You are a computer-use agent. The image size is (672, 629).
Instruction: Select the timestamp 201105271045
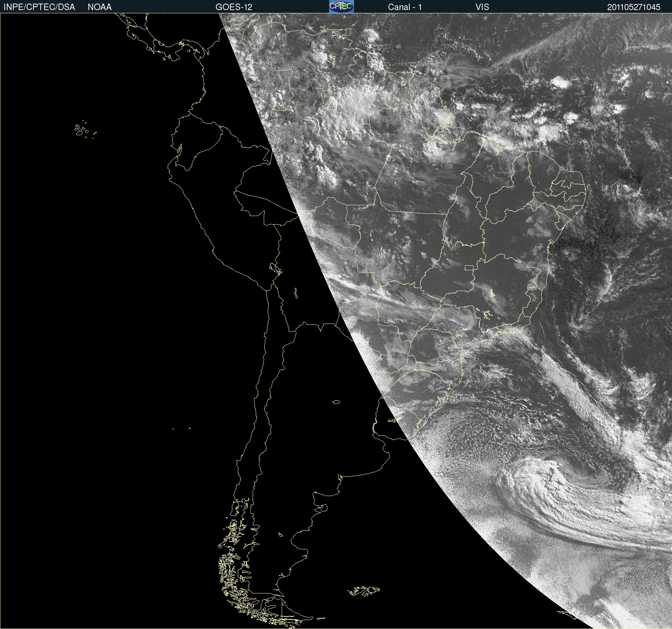click(x=634, y=7)
